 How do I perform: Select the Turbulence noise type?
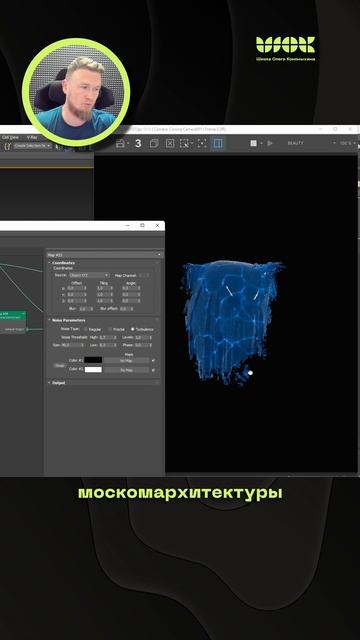click(142, 329)
